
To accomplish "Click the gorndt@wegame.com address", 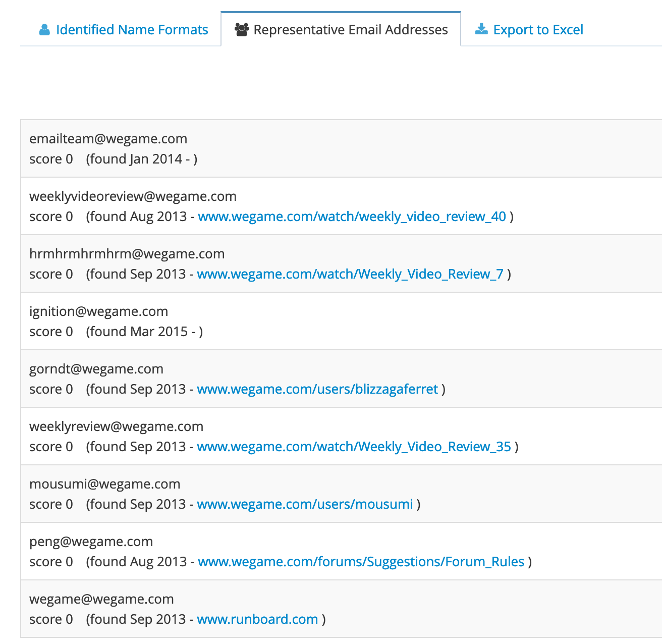I will pyautogui.click(x=96, y=369).
